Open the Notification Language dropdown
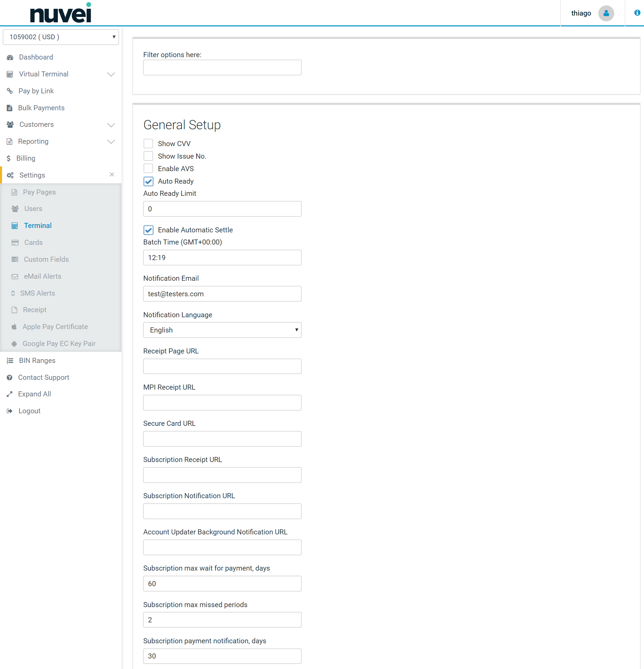This screenshot has width=644, height=669. (222, 330)
